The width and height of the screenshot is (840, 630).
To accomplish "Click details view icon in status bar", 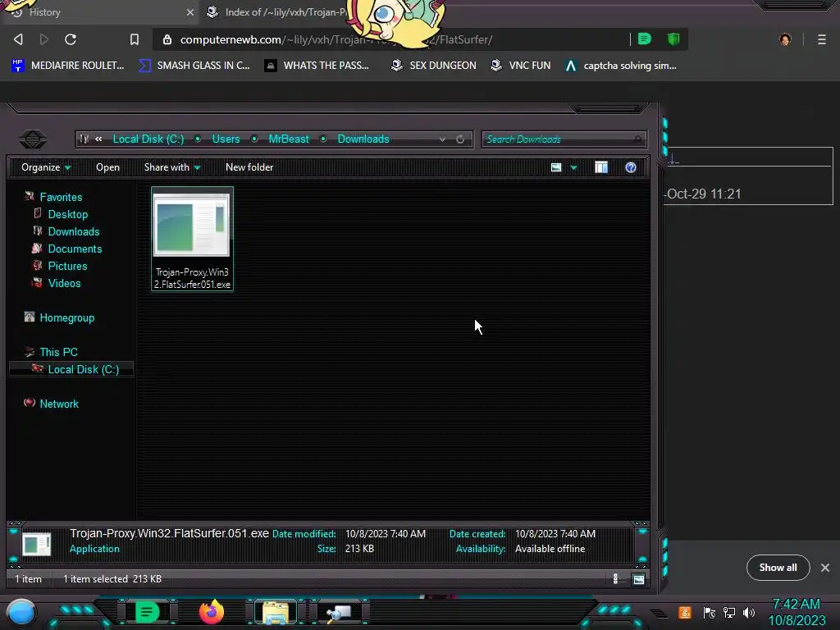I will coord(615,578).
